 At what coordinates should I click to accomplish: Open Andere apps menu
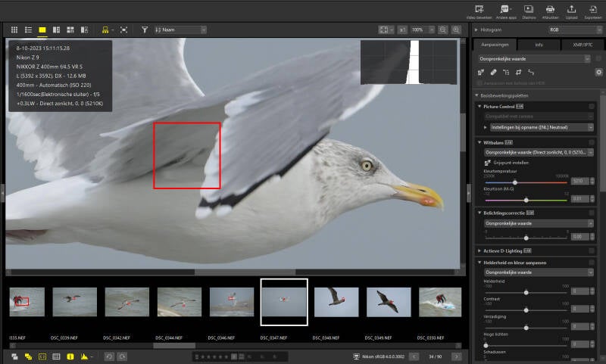coord(506,11)
